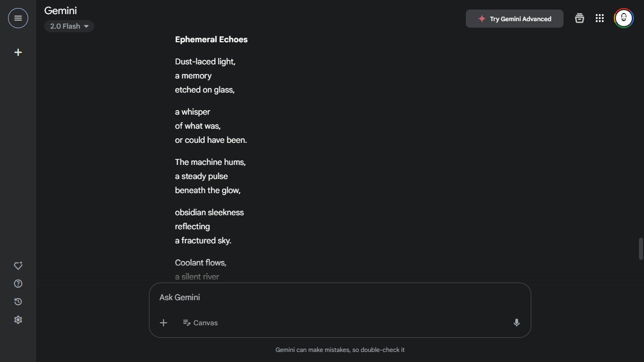Open the Google apps grid

coord(600,19)
